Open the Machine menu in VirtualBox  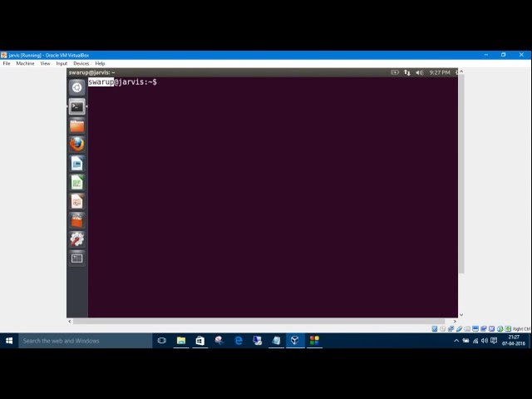coord(25,63)
